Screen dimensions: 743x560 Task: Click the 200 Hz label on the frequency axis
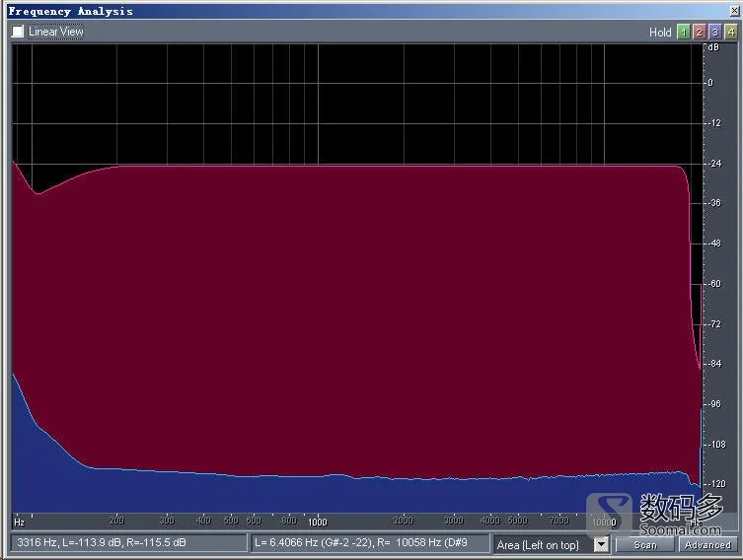click(x=116, y=521)
